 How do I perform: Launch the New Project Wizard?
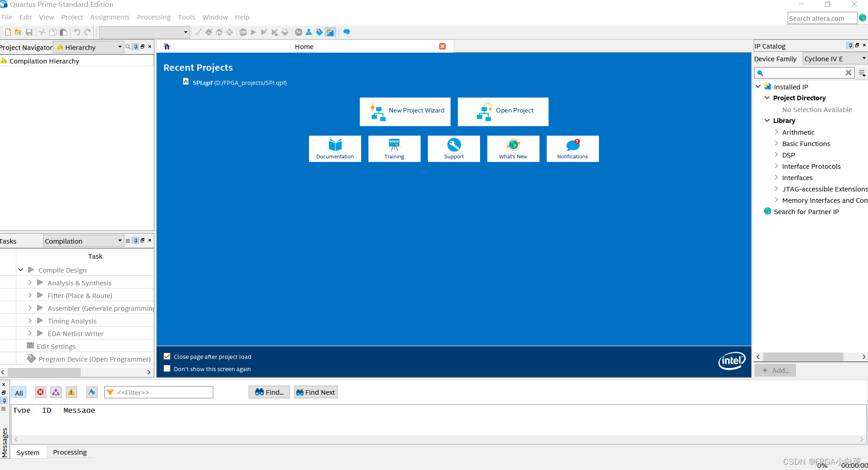(x=405, y=112)
